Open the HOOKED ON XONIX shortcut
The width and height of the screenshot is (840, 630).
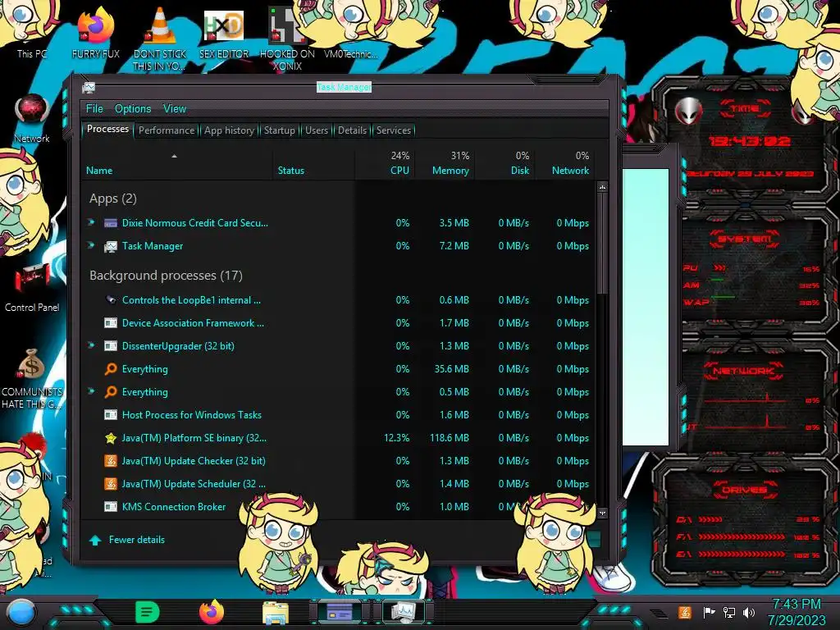point(287,38)
